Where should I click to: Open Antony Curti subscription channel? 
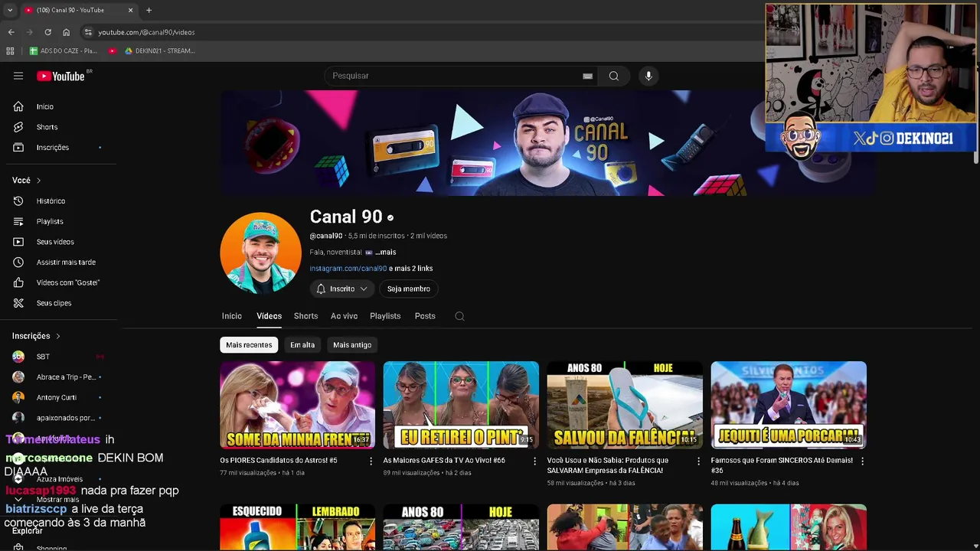pyautogui.click(x=58, y=398)
